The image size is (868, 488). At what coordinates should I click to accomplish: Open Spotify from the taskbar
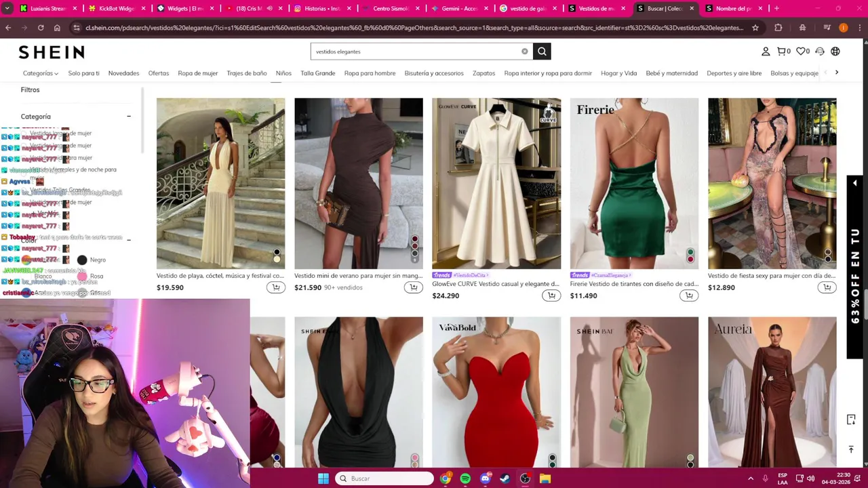point(465,479)
